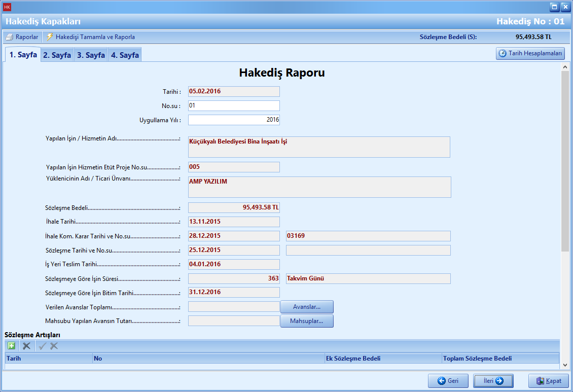The image size is (573, 392).
Task: Click the lightning bolt Hakedişi Tamamla icon
Action: click(x=50, y=37)
